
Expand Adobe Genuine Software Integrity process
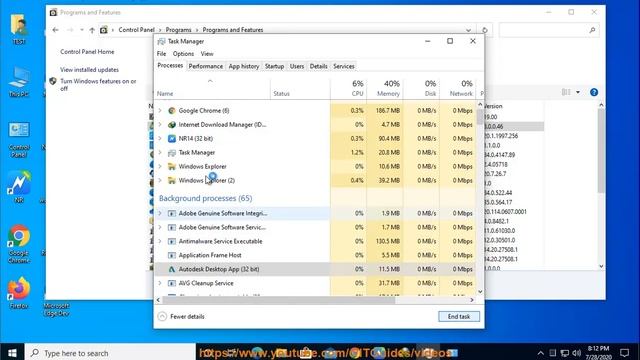(160, 213)
